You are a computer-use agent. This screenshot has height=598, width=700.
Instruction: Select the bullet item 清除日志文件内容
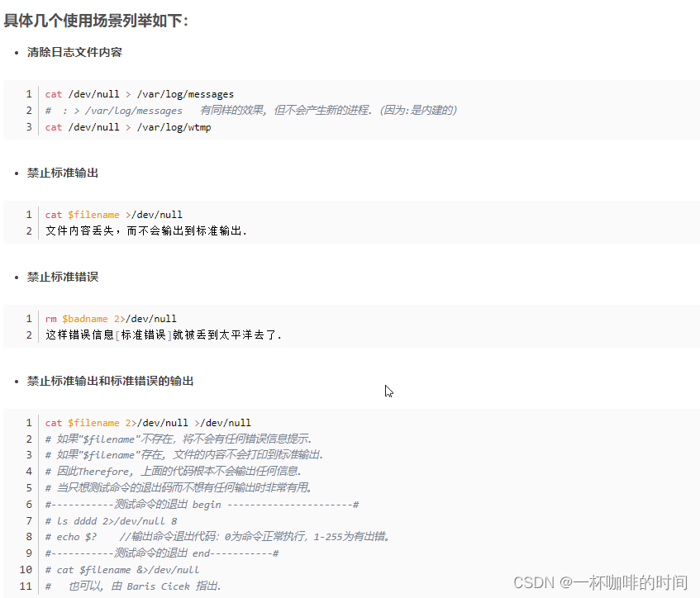pyautogui.click(x=74, y=51)
